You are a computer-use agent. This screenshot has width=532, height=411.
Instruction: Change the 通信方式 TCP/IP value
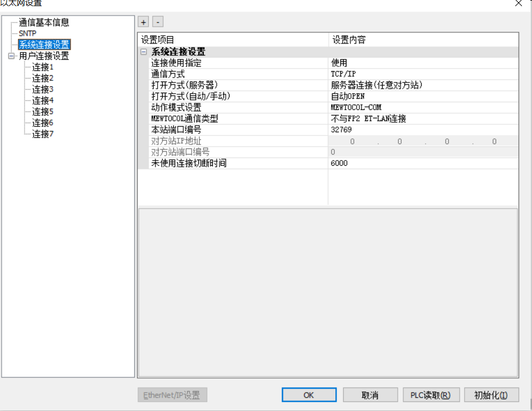click(423, 74)
